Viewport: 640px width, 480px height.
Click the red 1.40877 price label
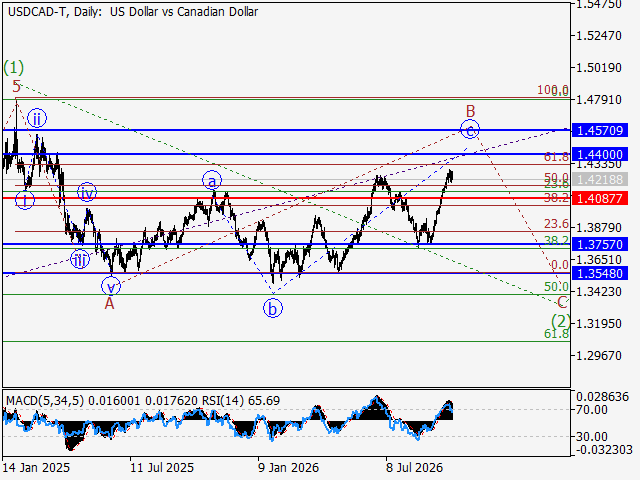(600, 198)
